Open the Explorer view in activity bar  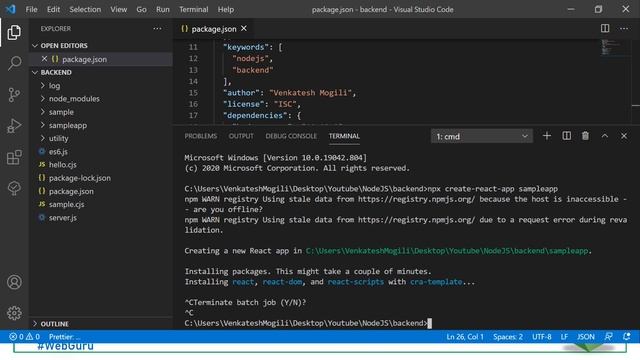[x=14, y=32]
